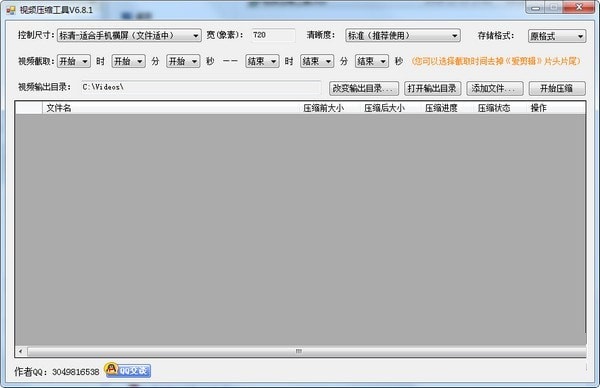This screenshot has height=388, width=600.
Task: Click the 视频输出目录 path field
Action: click(201, 87)
